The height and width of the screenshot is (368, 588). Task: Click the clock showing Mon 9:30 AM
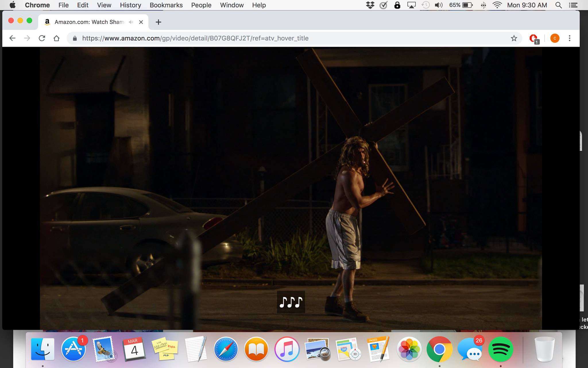(527, 5)
